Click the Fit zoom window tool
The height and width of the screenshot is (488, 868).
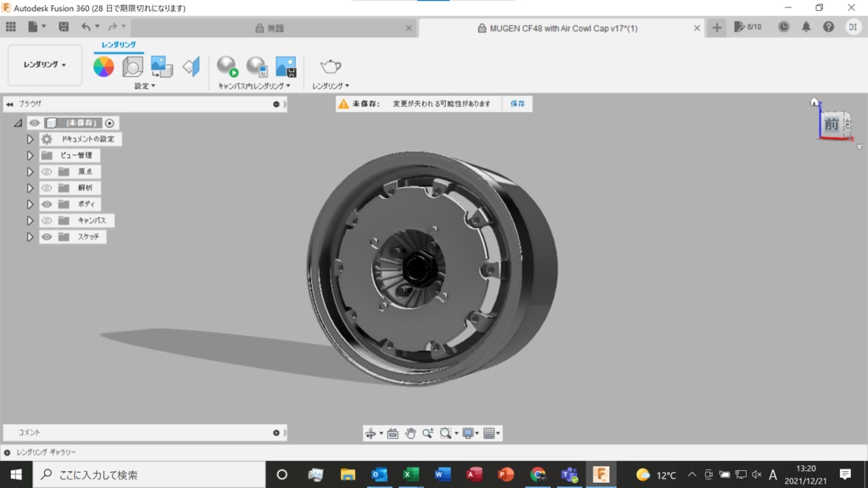446,433
